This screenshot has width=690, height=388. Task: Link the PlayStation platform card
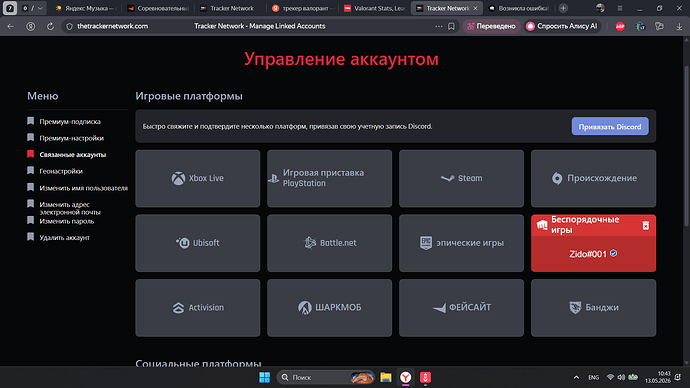coord(329,178)
